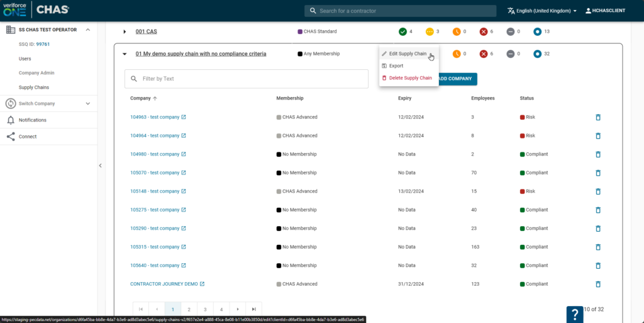Collapse the left sidebar with the arrow
The height and width of the screenshot is (323, 644).
point(100,166)
